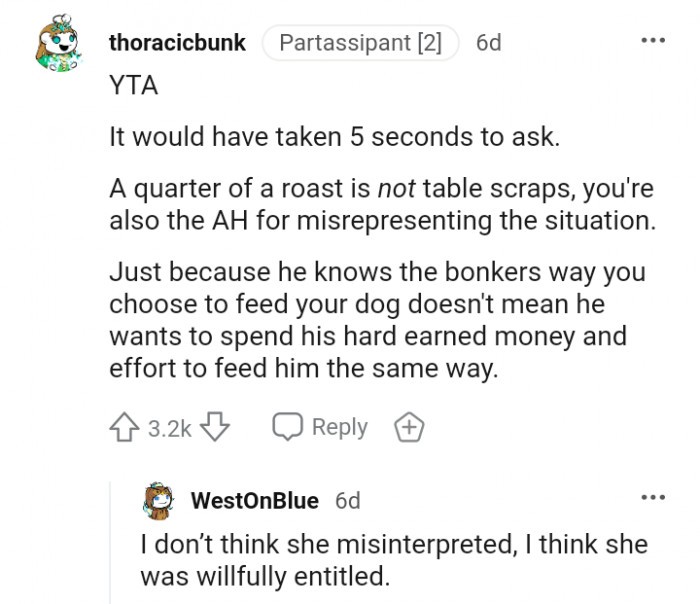Give an award with the plus icon
The image size is (700, 604).
point(407,428)
